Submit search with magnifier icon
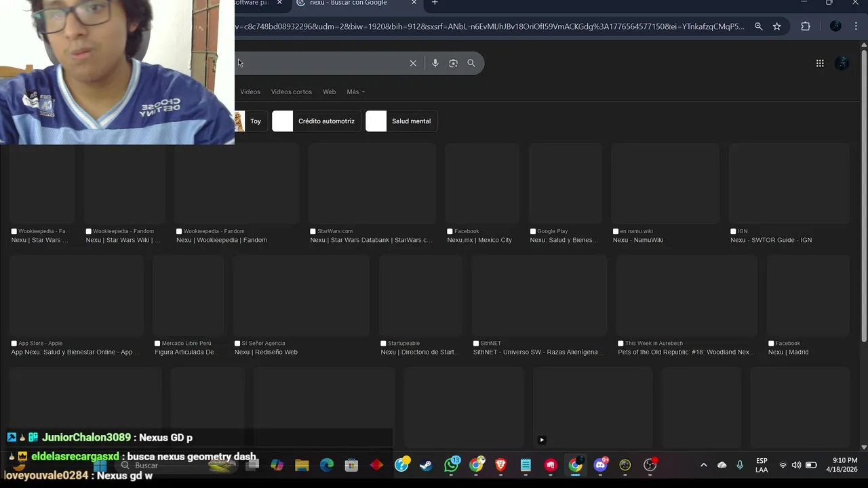The height and width of the screenshot is (488, 868). [471, 63]
